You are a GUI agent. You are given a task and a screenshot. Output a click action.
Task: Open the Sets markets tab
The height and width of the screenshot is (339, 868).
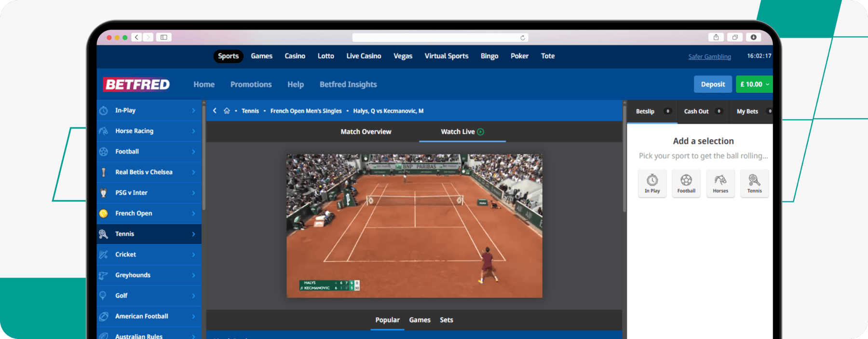point(447,320)
